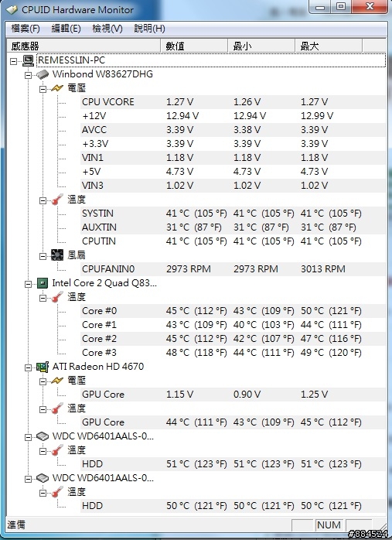392x540 pixels.
Task: Click the 感應器 column header
Action: coord(84,46)
